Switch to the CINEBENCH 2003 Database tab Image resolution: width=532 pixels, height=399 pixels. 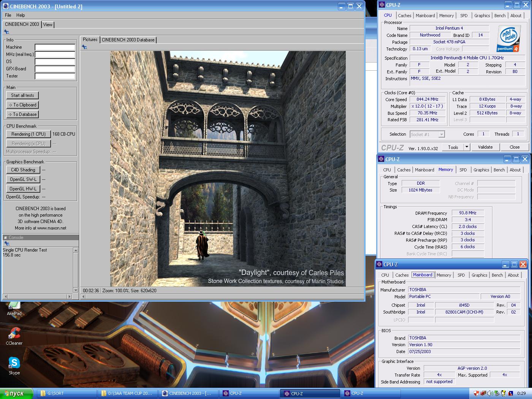pos(128,40)
